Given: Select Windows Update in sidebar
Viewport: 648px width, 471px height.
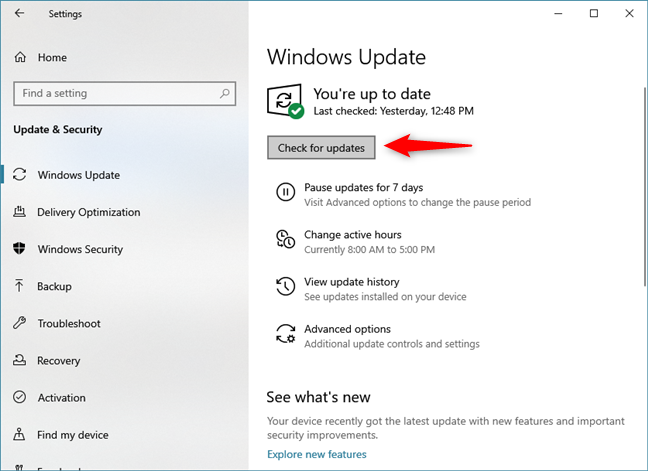Looking at the screenshot, I should pos(79,175).
